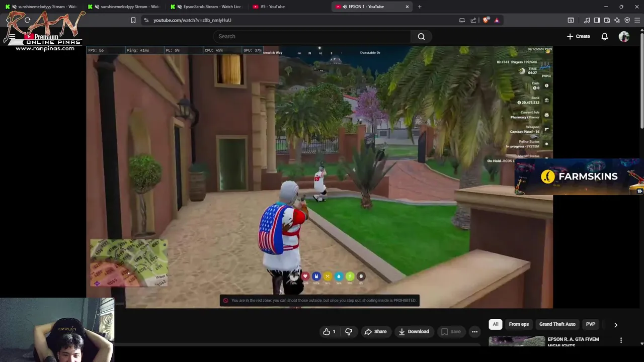Pause the playing GTA video
Image resolution: width=644 pixels, height=362 pixels.
click(x=319, y=177)
